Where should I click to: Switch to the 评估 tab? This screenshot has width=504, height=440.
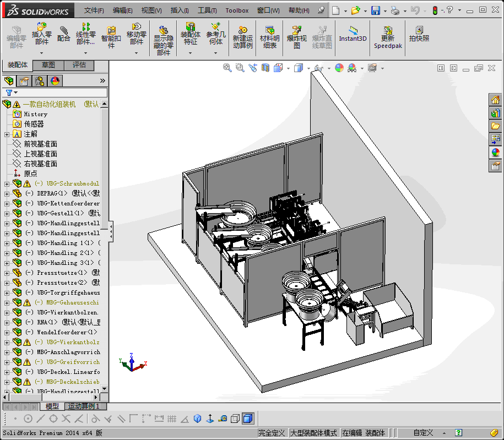(79, 65)
